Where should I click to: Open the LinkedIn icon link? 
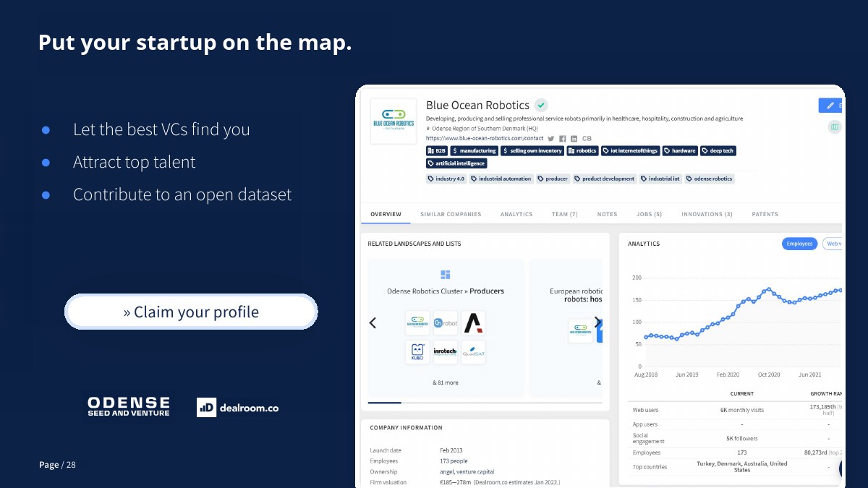point(574,138)
